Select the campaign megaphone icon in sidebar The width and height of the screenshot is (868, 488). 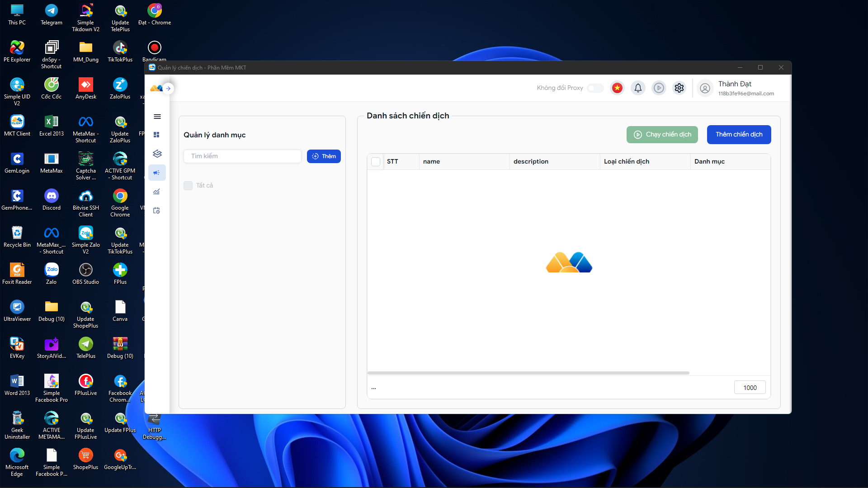[x=157, y=173]
